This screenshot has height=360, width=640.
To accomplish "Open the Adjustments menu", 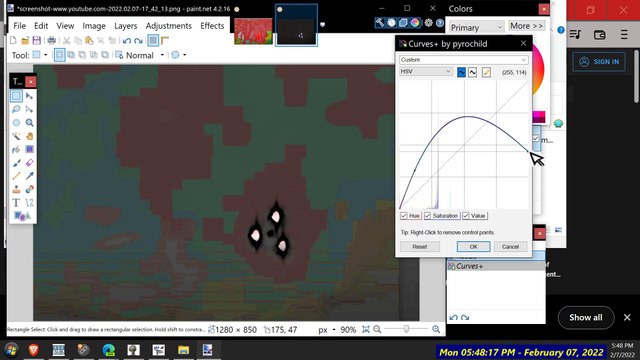I will coord(169,26).
